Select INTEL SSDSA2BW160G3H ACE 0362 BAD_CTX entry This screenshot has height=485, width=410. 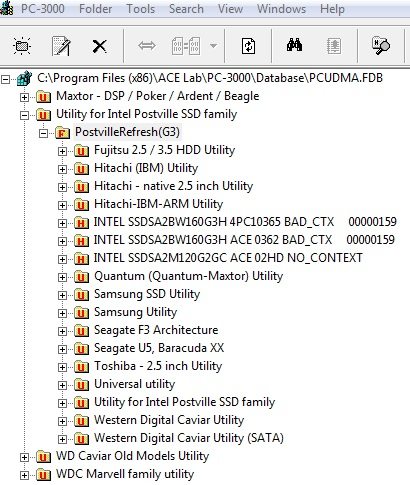[x=244, y=240]
